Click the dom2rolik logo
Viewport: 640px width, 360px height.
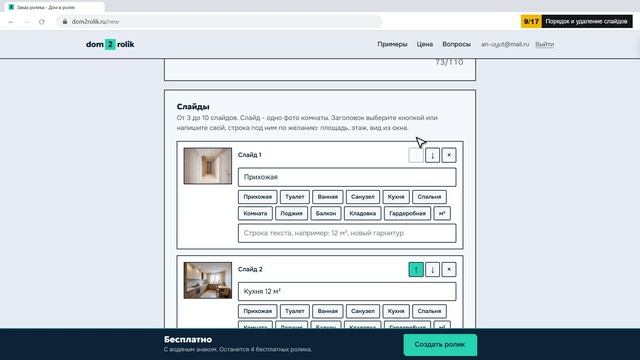click(110, 44)
